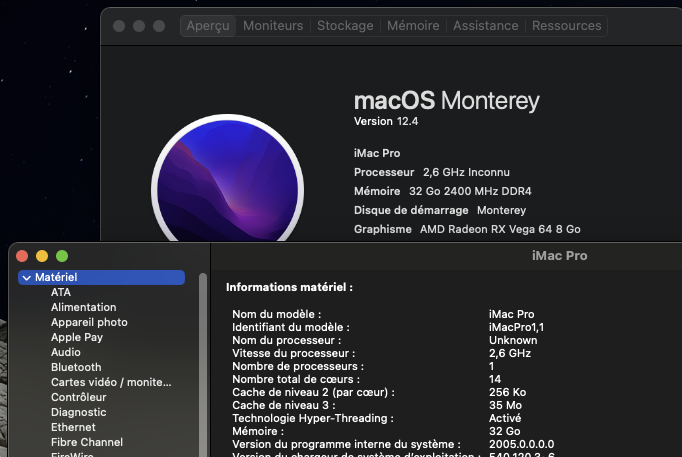Click the macOS Monterey logo image
The image size is (682, 457).
pyautogui.click(x=227, y=178)
